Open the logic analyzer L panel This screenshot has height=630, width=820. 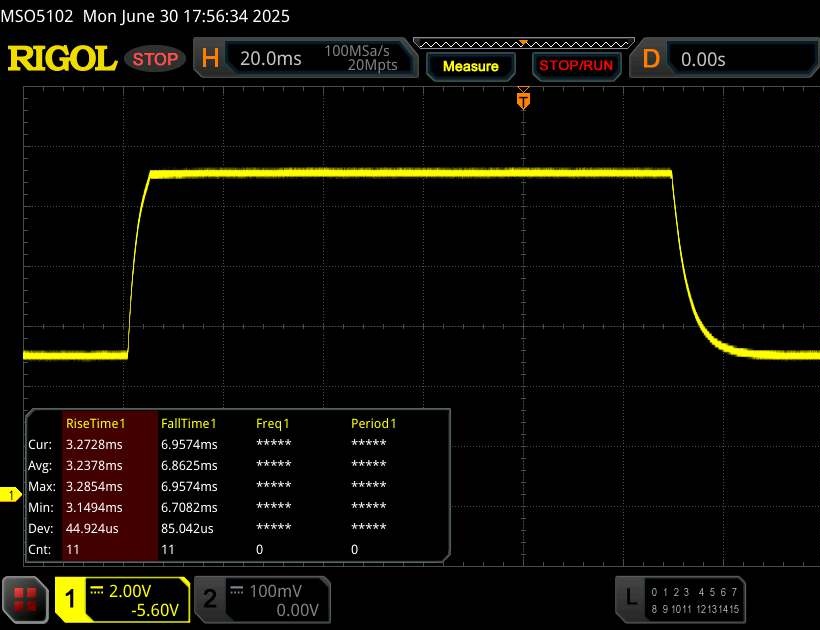[x=631, y=598]
